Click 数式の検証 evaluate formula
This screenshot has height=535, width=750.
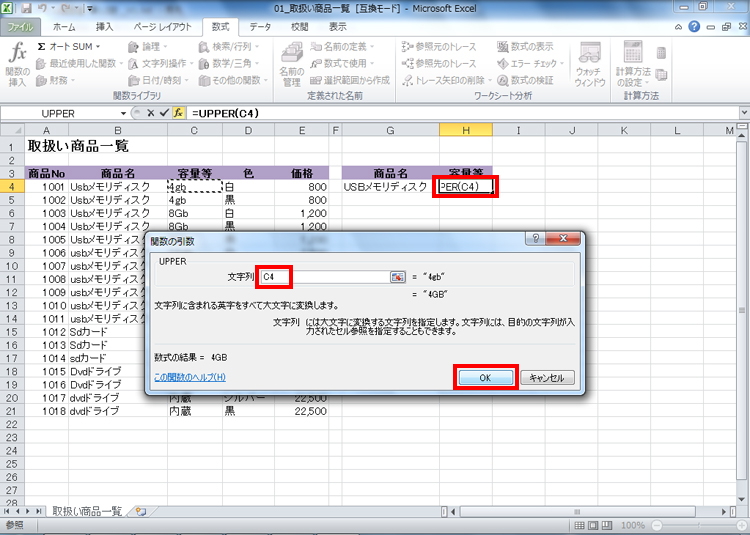(525, 80)
